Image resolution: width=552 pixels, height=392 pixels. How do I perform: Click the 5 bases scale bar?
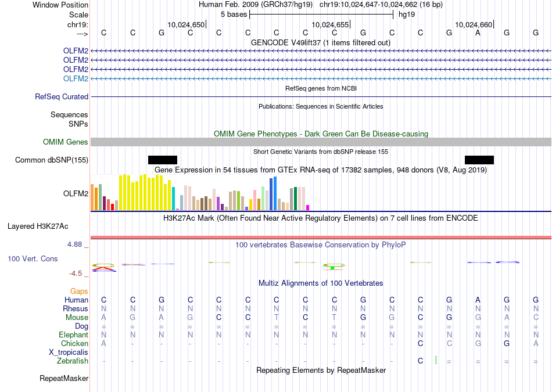tap(321, 15)
